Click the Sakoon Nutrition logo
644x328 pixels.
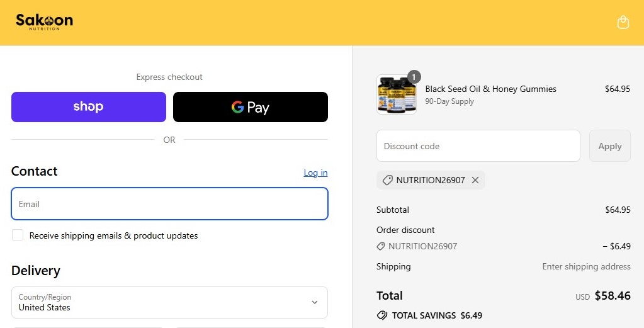[x=44, y=22]
